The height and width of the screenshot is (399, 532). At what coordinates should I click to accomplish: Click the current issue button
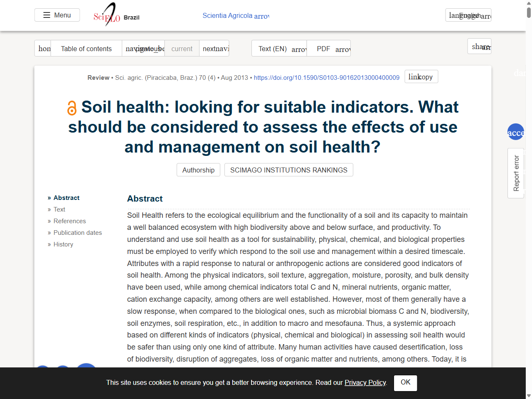[182, 48]
